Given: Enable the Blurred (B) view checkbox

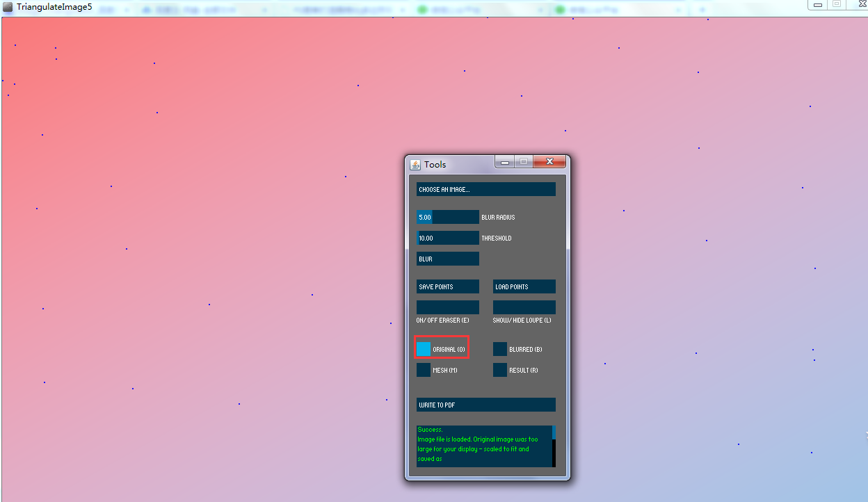Looking at the screenshot, I should [500, 349].
